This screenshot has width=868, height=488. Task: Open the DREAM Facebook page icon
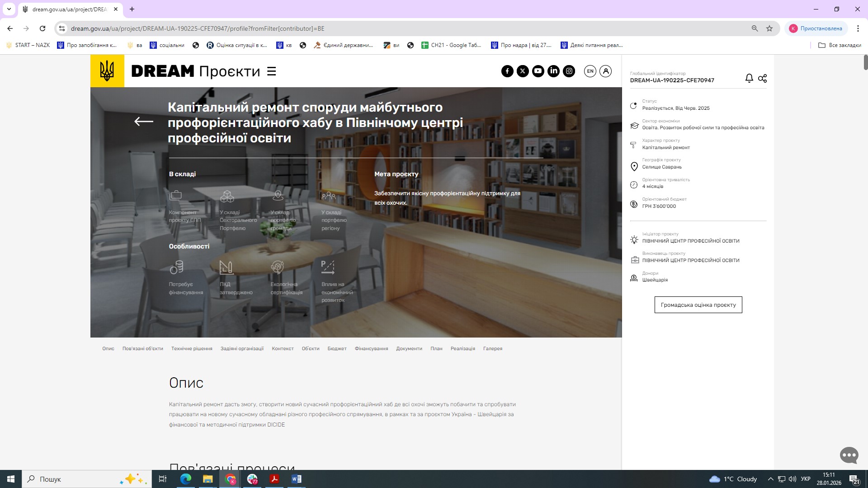[507, 71]
